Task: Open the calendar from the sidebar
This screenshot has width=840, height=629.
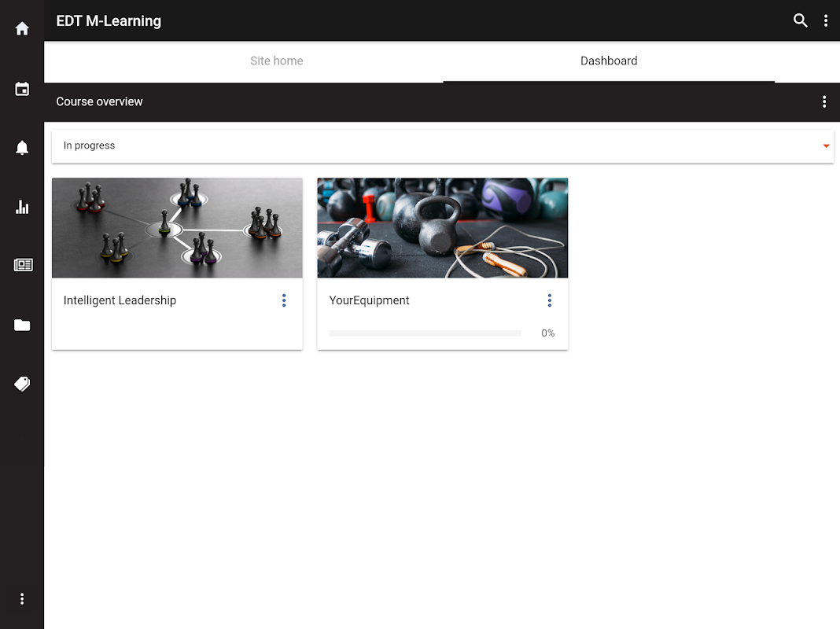Action: pos(22,89)
